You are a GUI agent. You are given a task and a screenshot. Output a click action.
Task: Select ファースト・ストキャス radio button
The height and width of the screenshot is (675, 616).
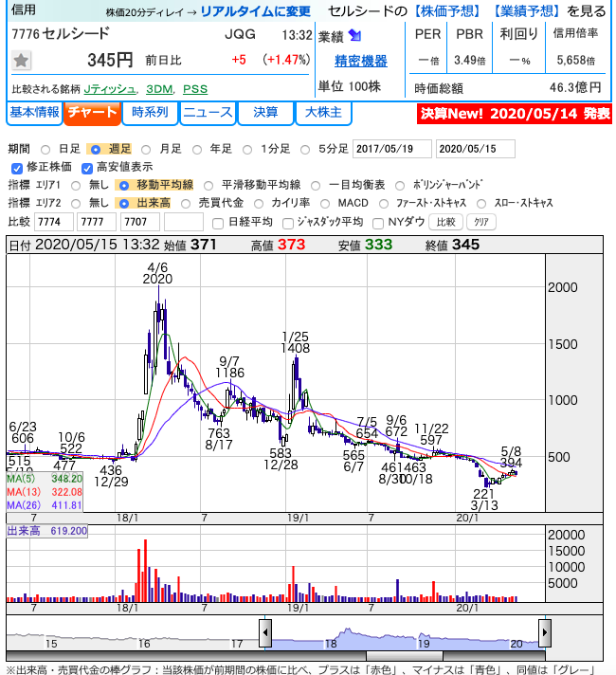coord(384,204)
